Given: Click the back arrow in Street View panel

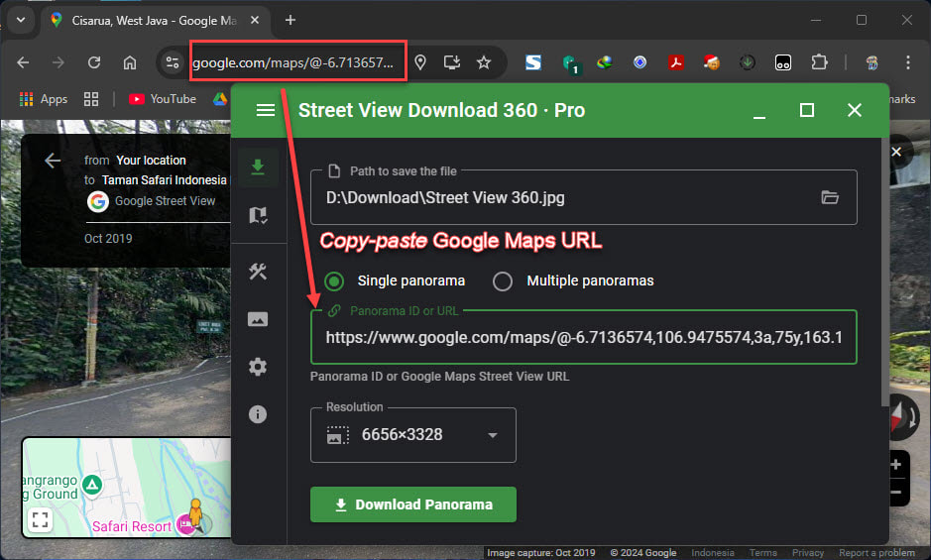Looking at the screenshot, I should [53, 161].
